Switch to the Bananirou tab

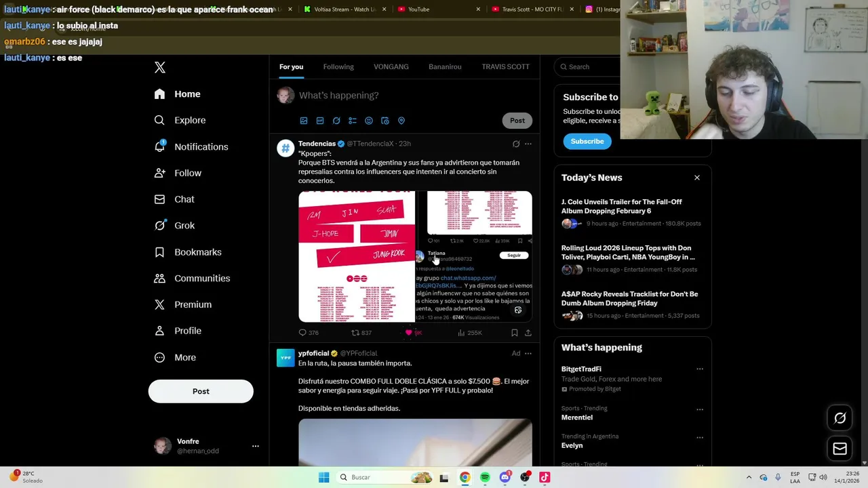(445, 66)
